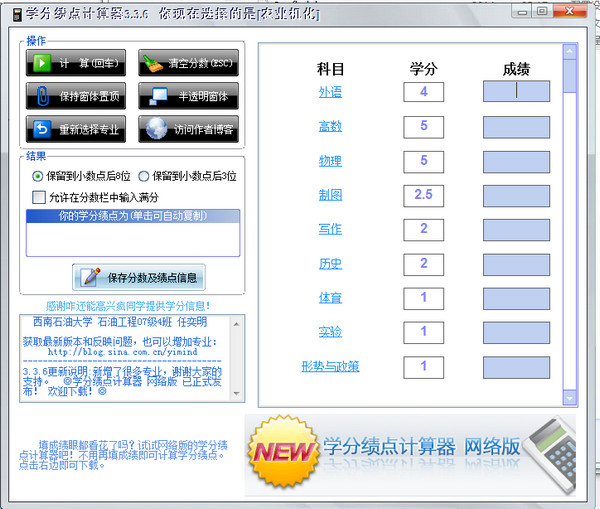
Task: Click the paperclip icon for 保持窗体置顶
Action: (x=43, y=96)
